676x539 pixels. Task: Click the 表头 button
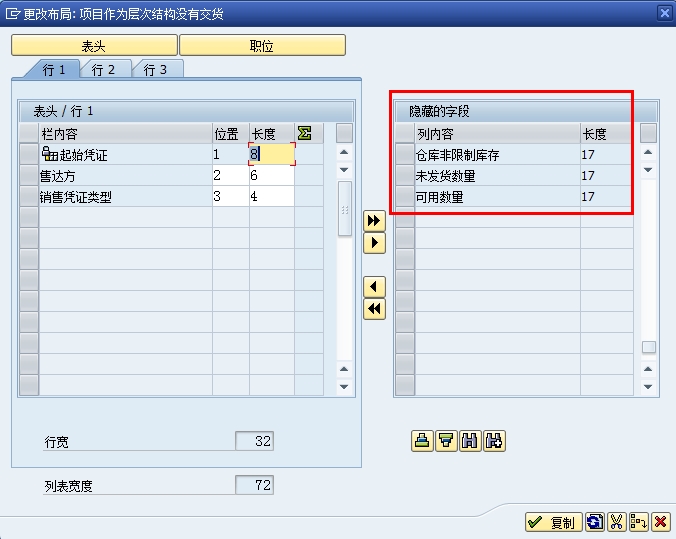coord(94,45)
